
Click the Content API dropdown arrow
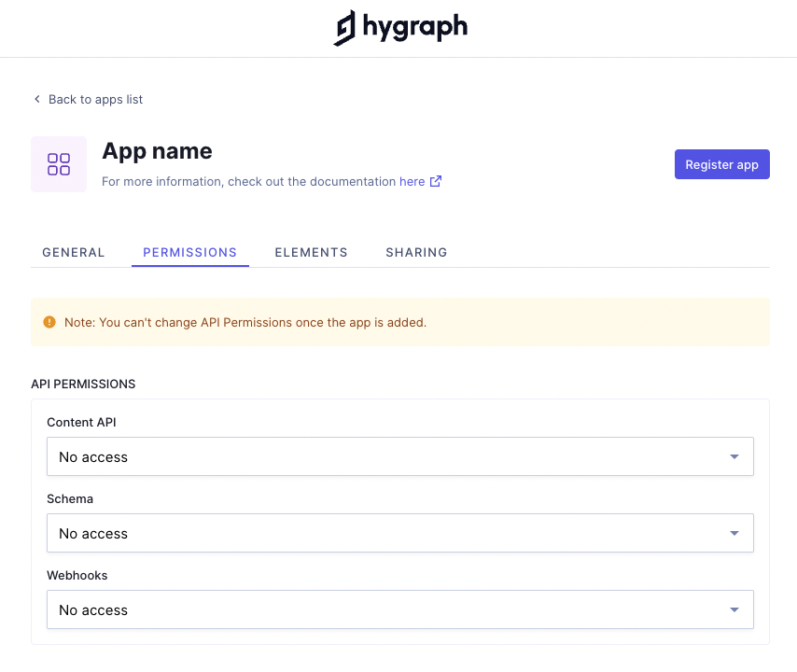coord(734,457)
